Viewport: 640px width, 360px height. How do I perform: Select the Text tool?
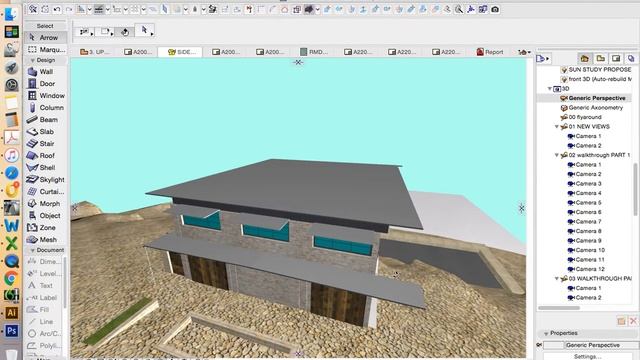pos(43,286)
